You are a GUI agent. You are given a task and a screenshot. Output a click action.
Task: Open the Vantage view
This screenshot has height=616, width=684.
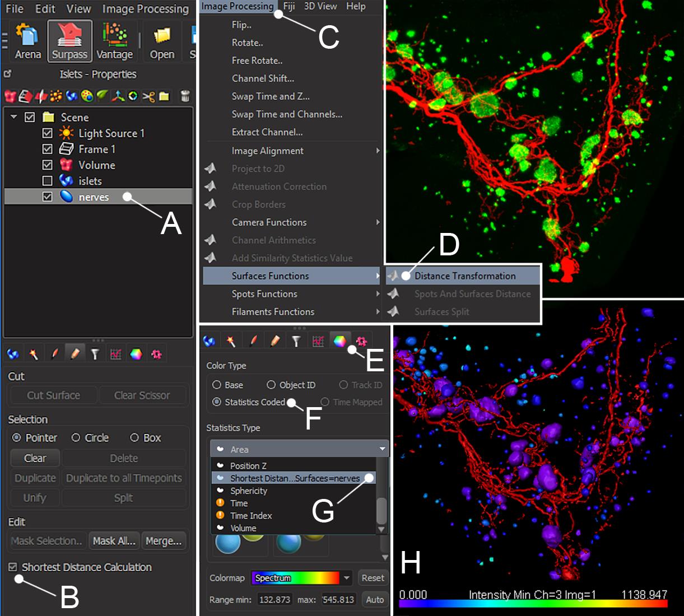tap(114, 41)
